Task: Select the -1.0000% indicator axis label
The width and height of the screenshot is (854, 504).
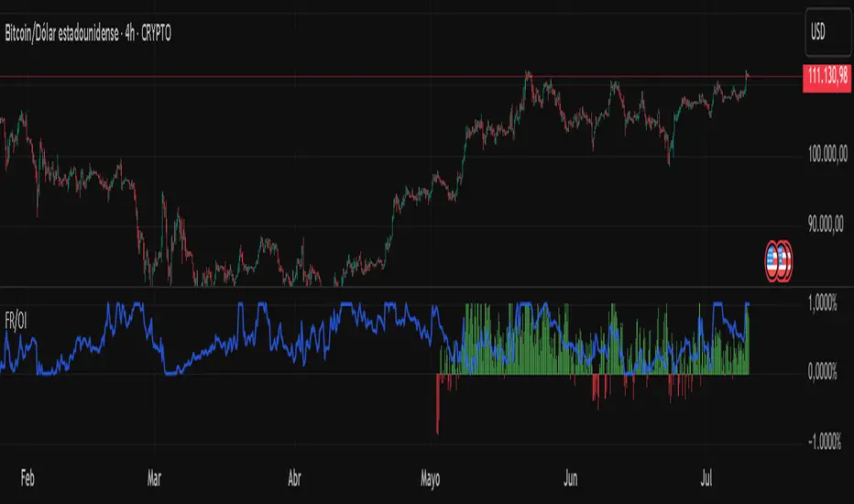Action: click(825, 442)
